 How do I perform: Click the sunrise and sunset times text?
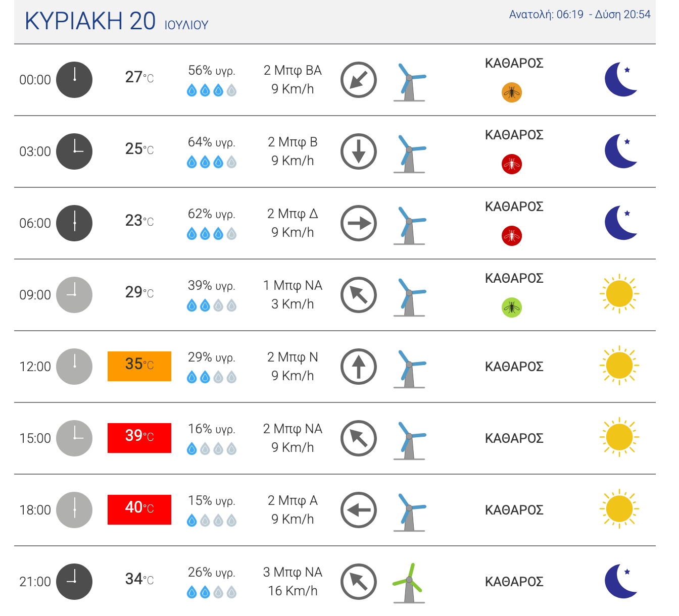pos(579,15)
